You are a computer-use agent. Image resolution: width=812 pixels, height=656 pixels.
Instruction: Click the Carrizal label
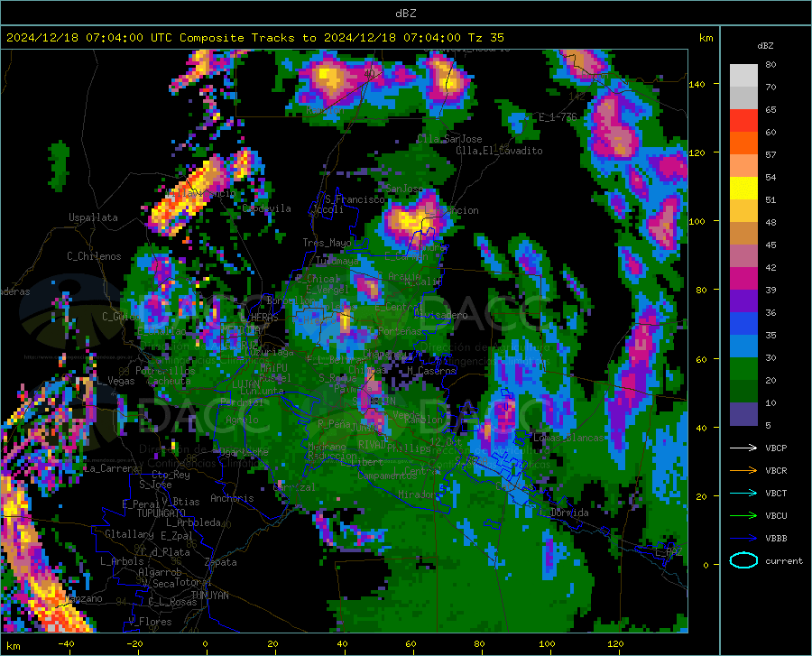click(x=294, y=488)
